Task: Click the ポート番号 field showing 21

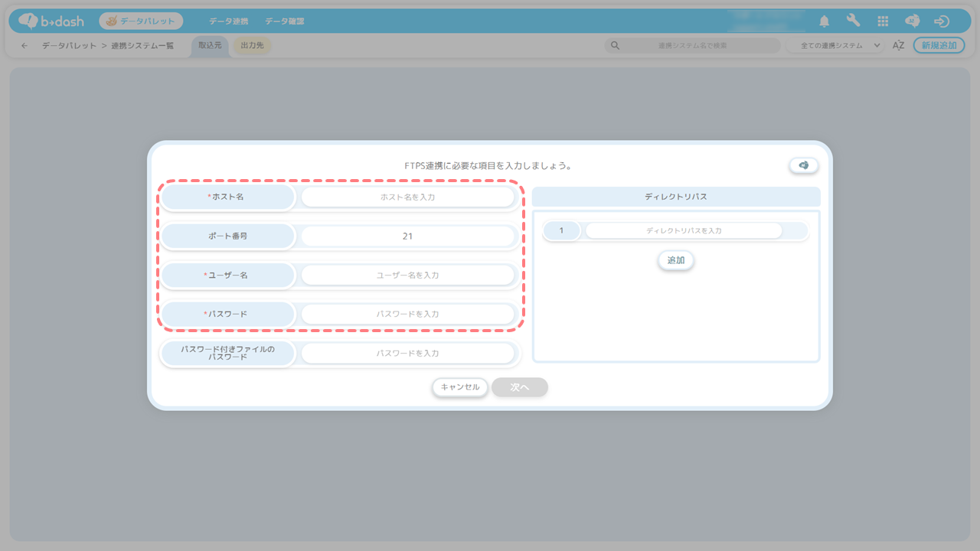Action: coord(407,236)
